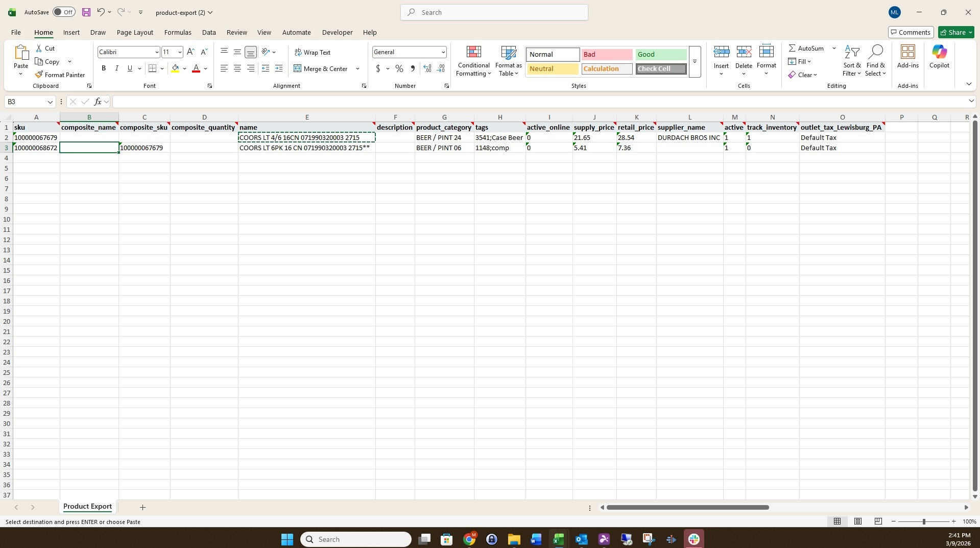Open Sort & Filter options
Screen dimensions: 980x548
[x=852, y=61]
